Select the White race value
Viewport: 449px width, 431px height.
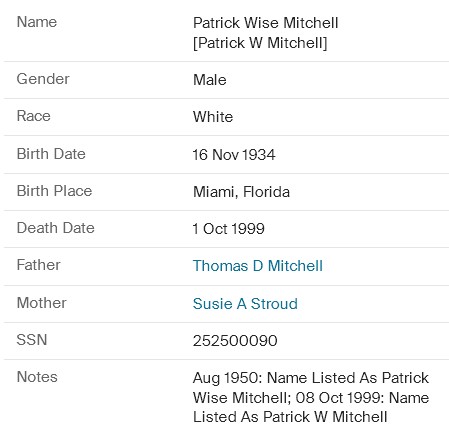pos(213,117)
